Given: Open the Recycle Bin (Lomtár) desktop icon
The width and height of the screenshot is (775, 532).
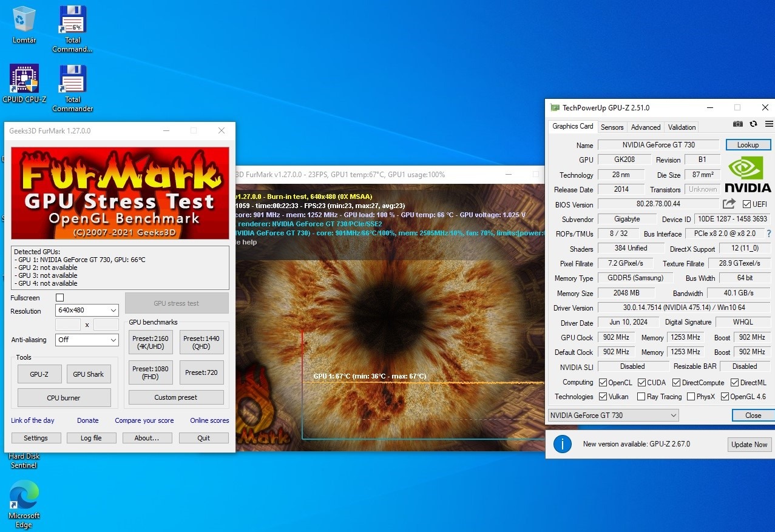Looking at the screenshot, I should (x=24, y=24).
